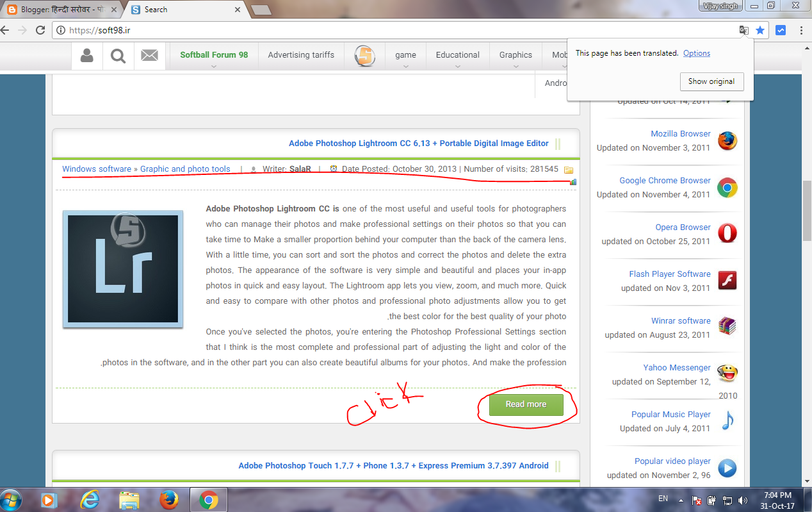The image size is (812, 512).
Task: Close the Search tab
Action: (x=238, y=10)
